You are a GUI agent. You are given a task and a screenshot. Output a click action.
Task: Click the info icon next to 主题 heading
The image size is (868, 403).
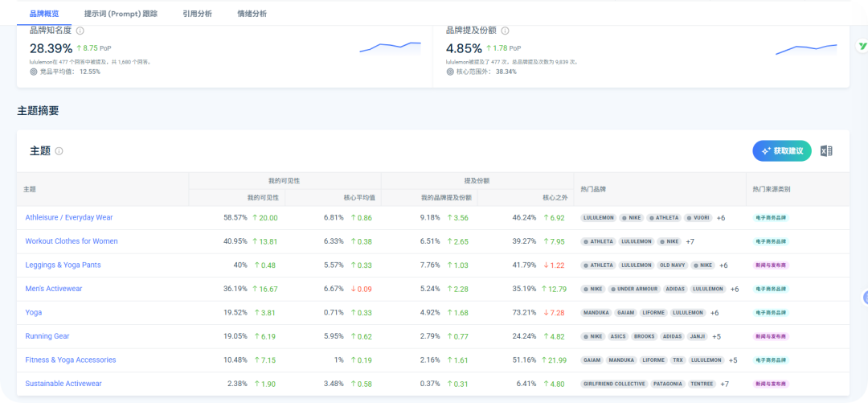59,150
